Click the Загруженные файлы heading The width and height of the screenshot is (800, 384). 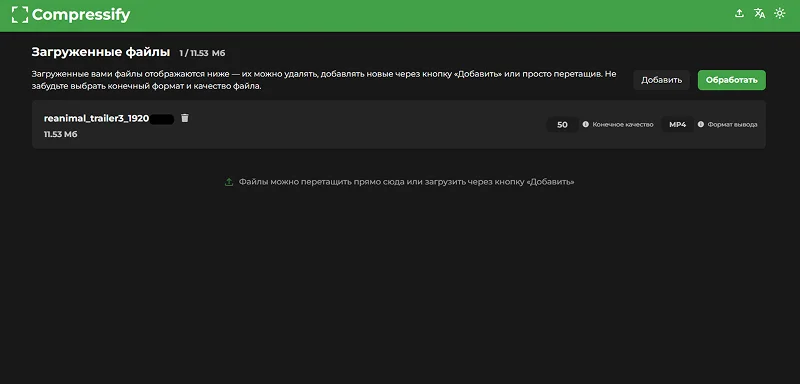[x=101, y=52]
